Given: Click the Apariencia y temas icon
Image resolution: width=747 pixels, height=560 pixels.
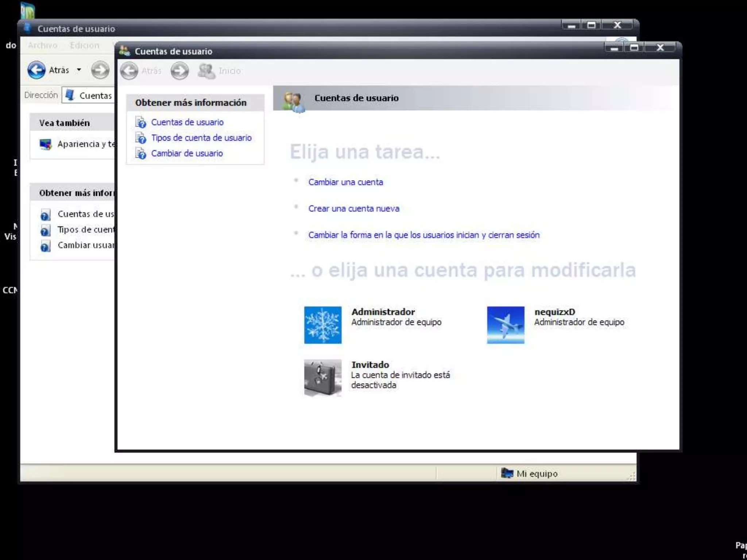Looking at the screenshot, I should (x=46, y=144).
